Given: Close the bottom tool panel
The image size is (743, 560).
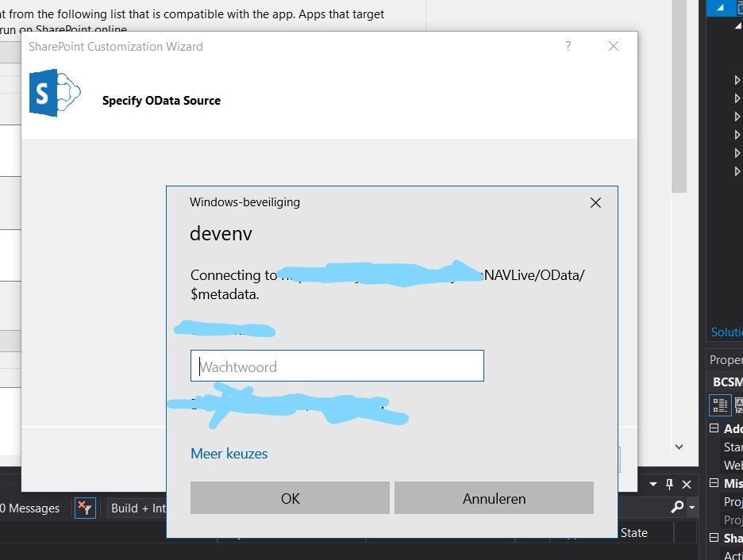Looking at the screenshot, I should tap(687, 485).
